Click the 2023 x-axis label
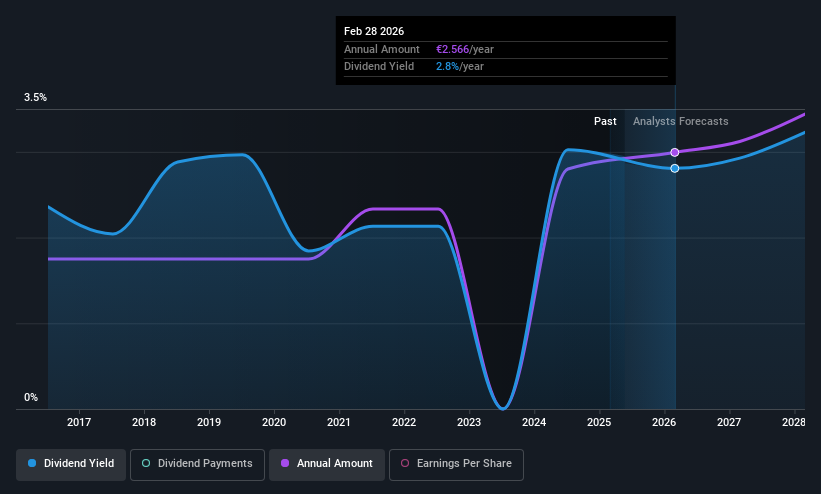Viewport: 821px width, 494px height. pyautogui.click(x=469, y=422)
